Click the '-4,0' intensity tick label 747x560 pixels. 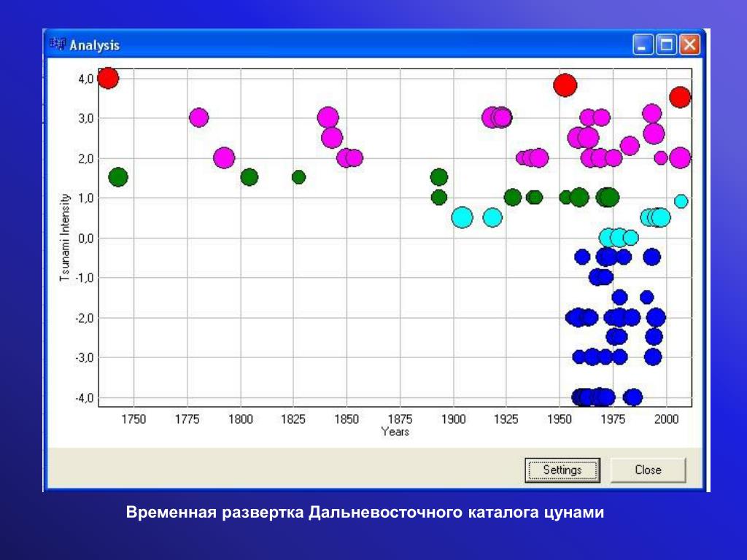pos(84,397)
